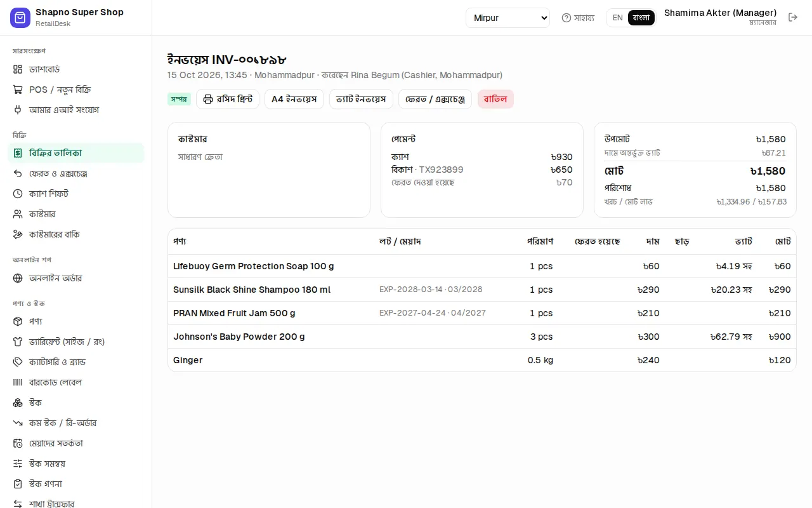Click Sunsilk Black Shine Shampoo 180 ml
The width and height of the screenshot is (812, 508).
pyautogui.click(x=252, y=290)
